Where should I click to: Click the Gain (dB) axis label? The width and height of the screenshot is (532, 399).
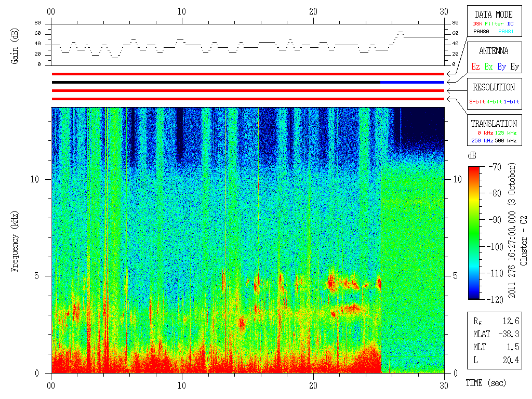(x=14, y=46)
